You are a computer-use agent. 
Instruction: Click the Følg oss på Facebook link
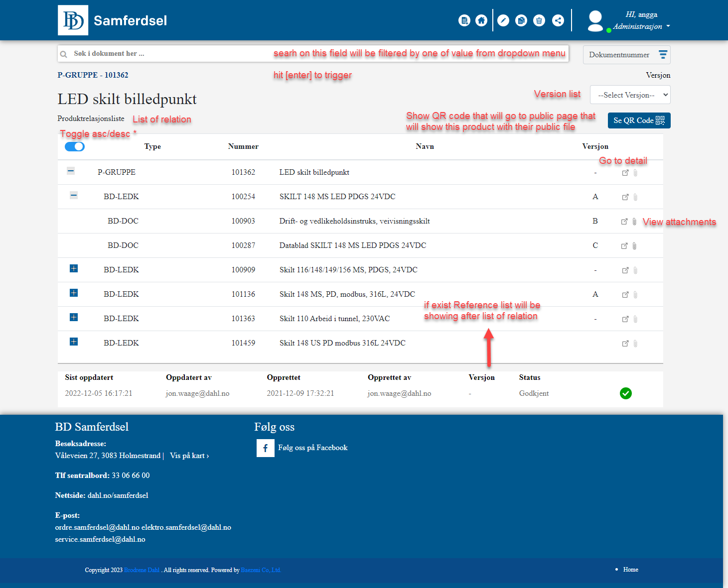point(312,448)
